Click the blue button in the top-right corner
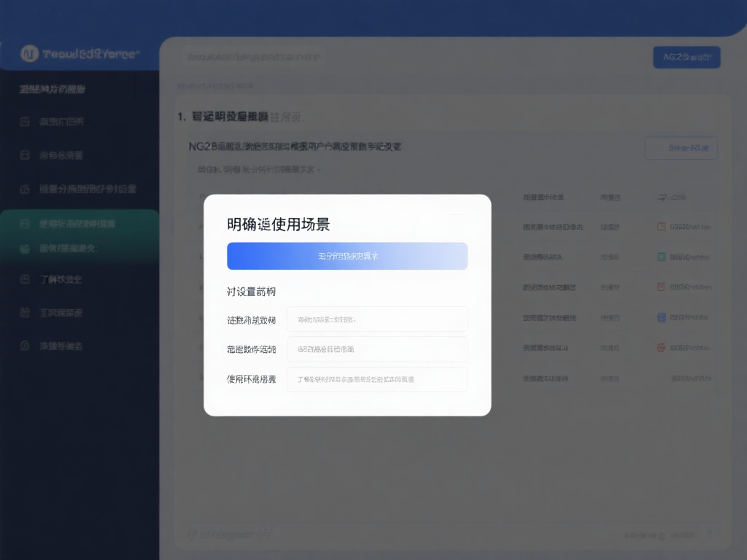The height and width of the screenshot is (560, 747). [686, 57]
